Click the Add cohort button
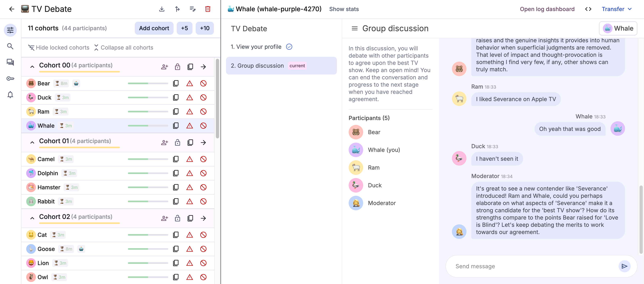The image size is (644, 284). tap(154, 28)
